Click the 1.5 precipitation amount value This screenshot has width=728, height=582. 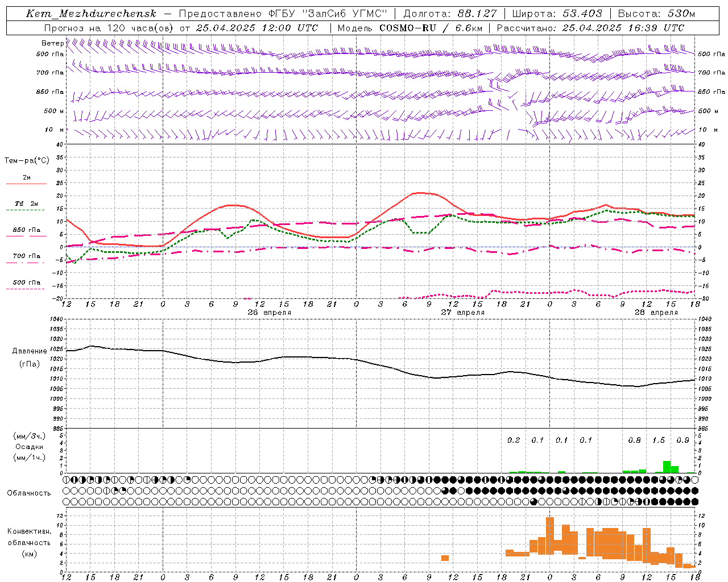tap(659, 440)
